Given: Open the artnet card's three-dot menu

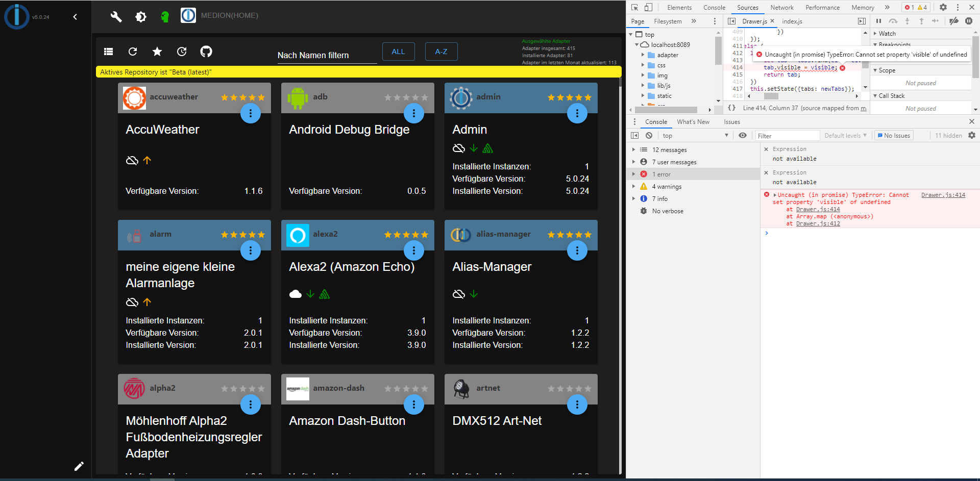Looking at the screenshot, I should click(577, 404).
